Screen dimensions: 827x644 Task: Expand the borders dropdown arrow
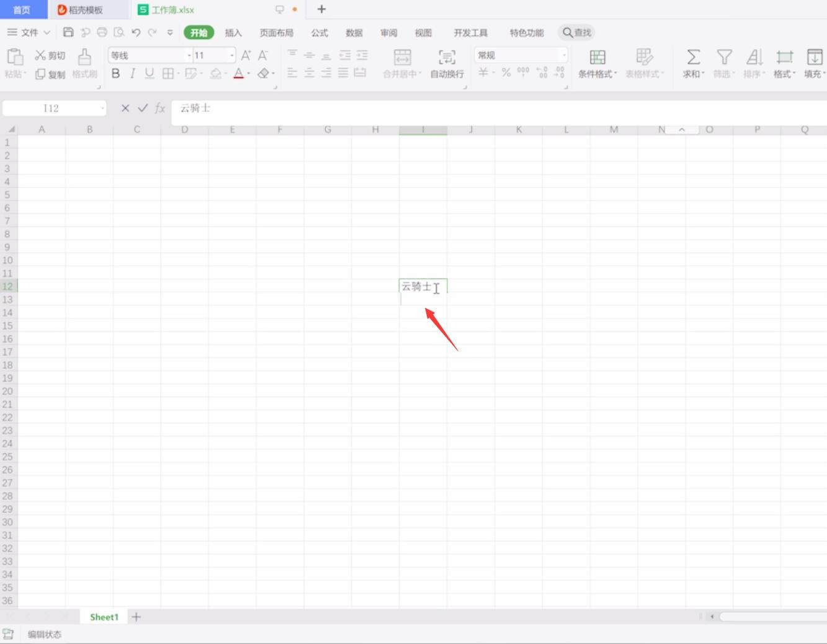[x=178, y=74]
